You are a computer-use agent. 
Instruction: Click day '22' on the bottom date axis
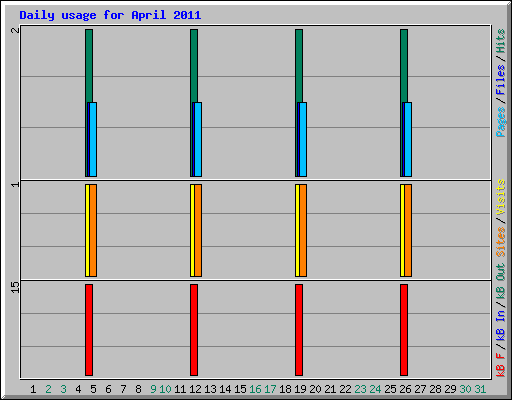[345, 389]
